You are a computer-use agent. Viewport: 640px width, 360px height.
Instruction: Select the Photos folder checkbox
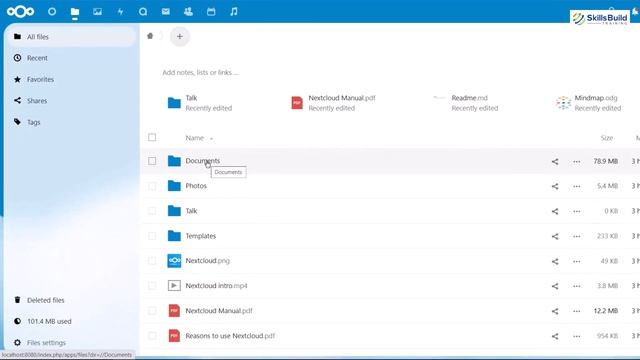[152, 186]
